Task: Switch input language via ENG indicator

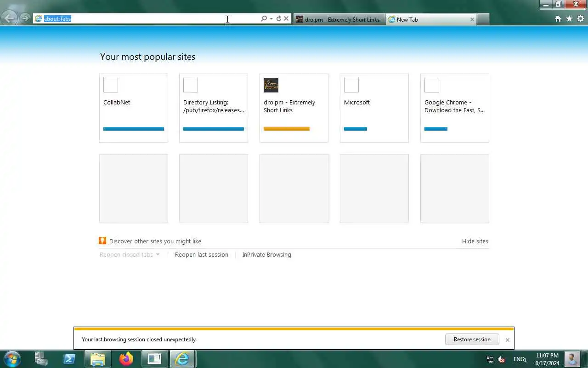Action: pos(520,359)
